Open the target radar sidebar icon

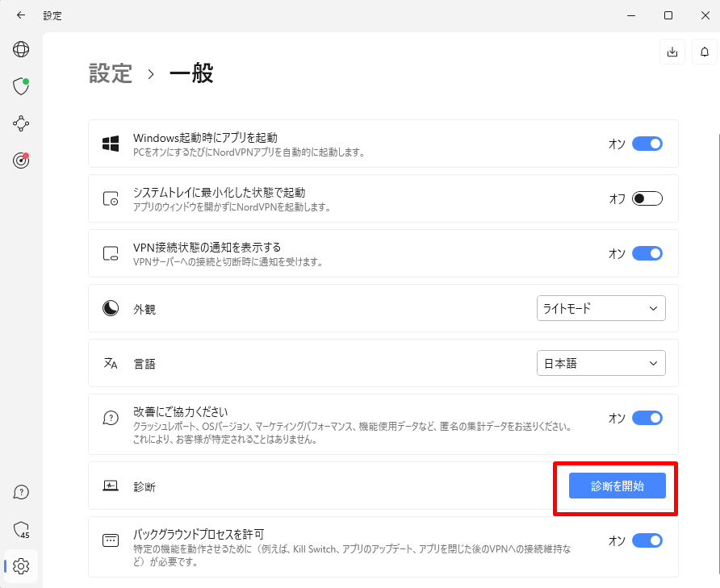pos(21,161)
